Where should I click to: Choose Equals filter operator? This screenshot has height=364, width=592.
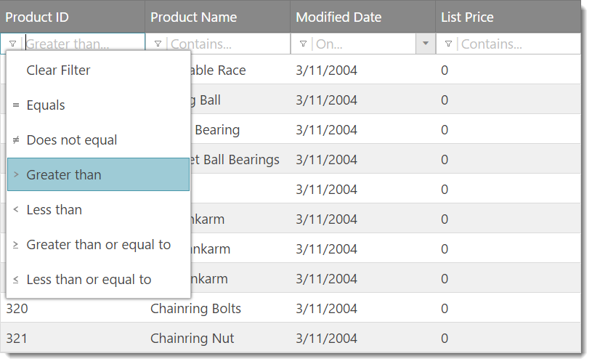[46, 105]
